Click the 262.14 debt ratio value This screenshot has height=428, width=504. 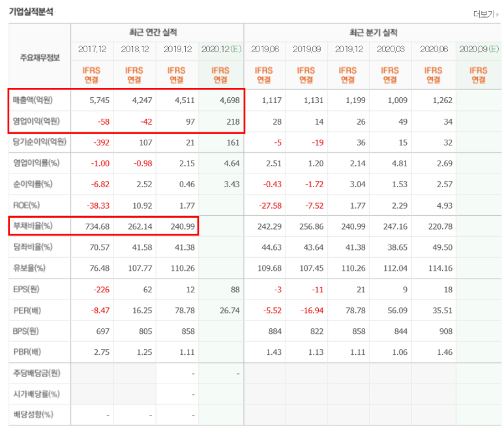(x=140, y=226)
